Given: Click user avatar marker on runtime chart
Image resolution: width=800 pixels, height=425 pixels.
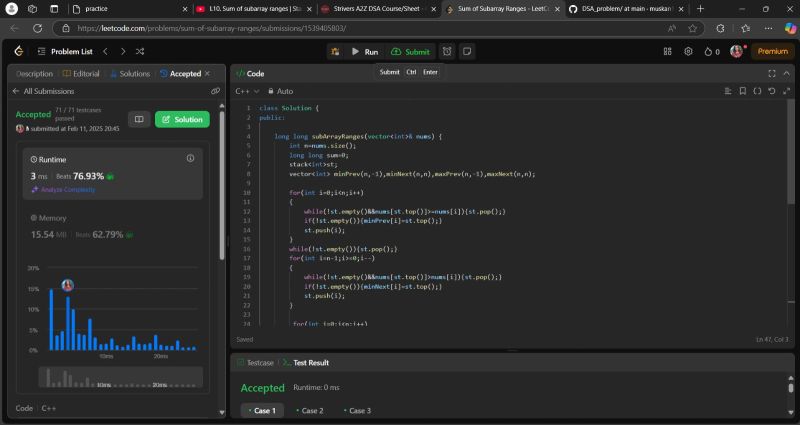Looking at the screenshot, I should tap(67, 285).
